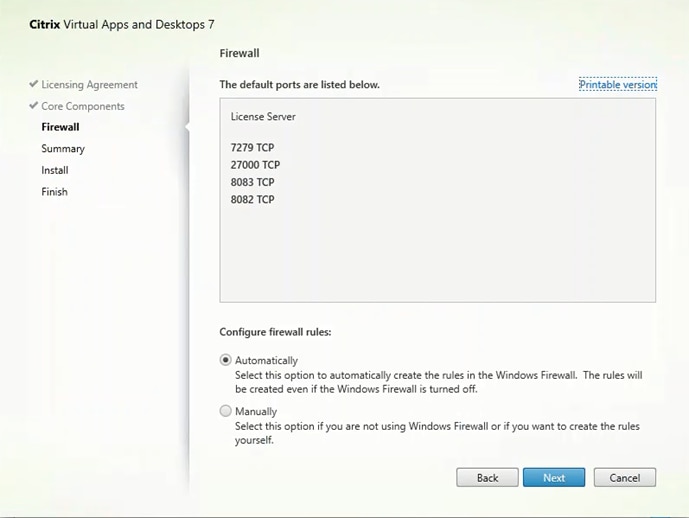Cancel the installation wizard

pyautogui.click(x=624, y=478)
